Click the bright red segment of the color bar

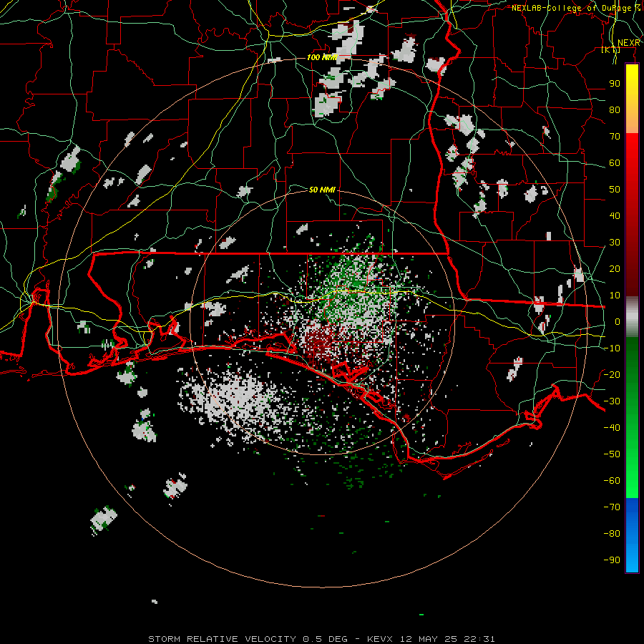click(632, 150)
